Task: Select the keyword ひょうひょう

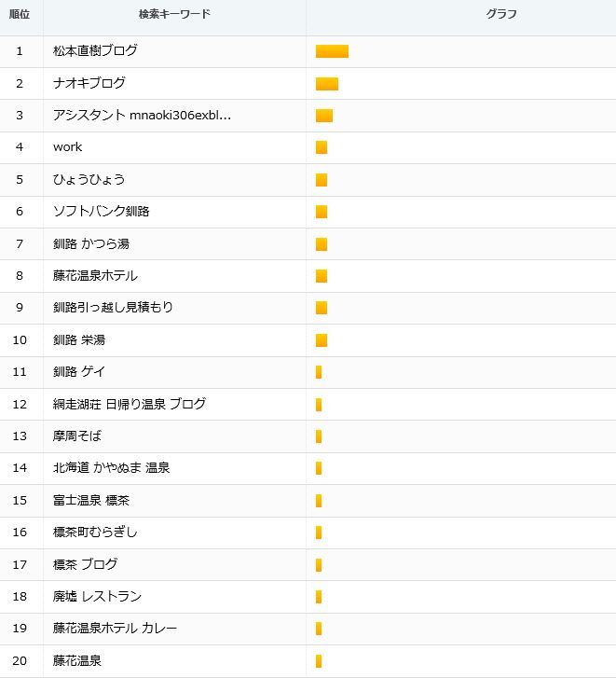Action: click(89, 179)
